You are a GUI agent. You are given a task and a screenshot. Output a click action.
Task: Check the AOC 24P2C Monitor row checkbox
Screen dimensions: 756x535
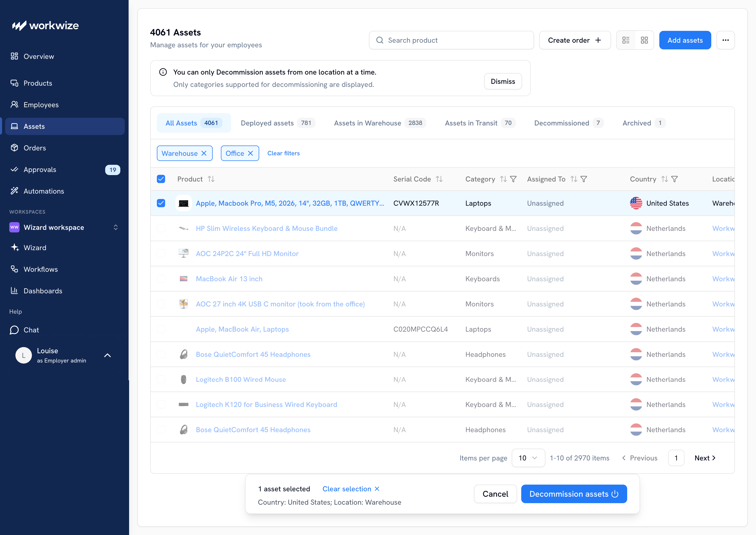[161, 253]
